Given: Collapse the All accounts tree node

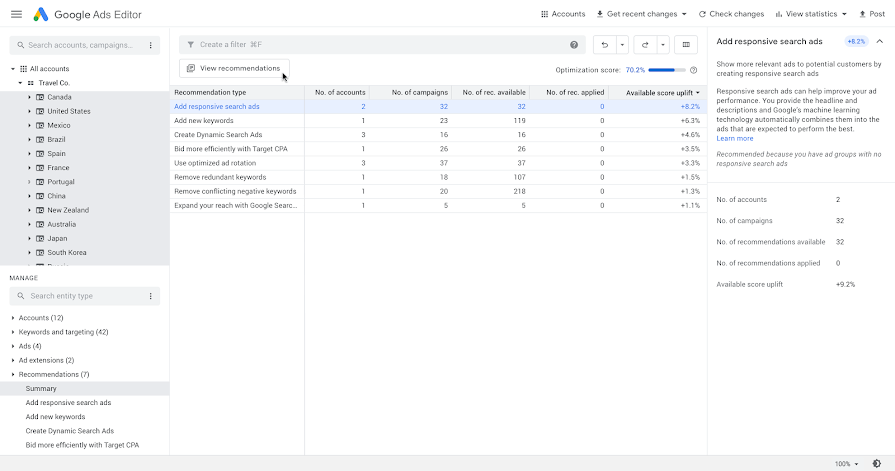Looking at the screenshot, I should 13,69.
